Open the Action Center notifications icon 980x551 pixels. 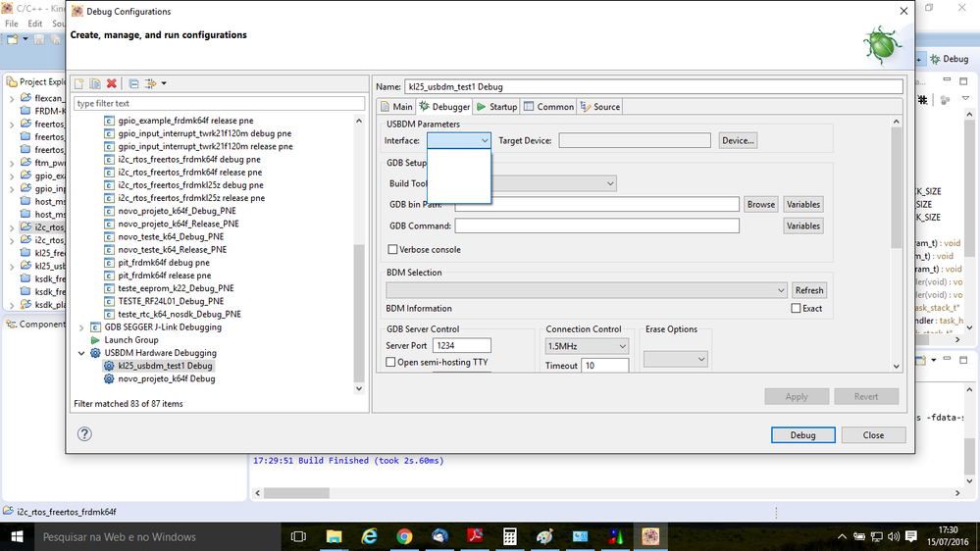(911, 536)
